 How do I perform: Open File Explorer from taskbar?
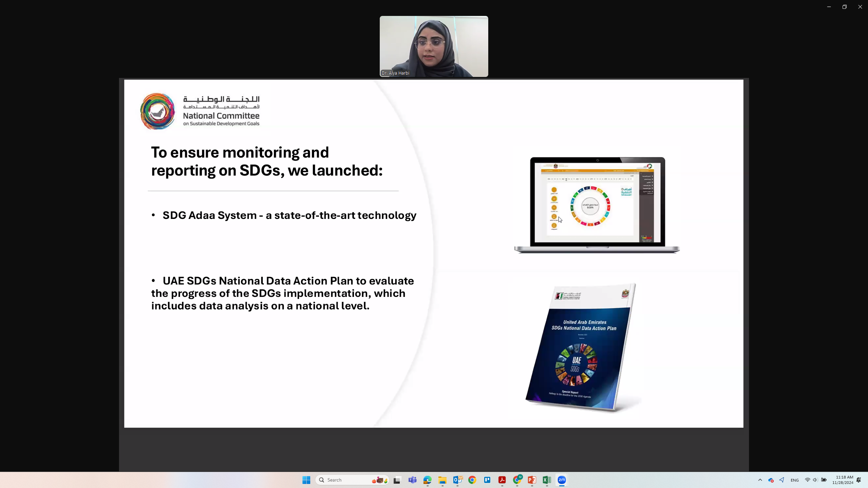click(442, 480)
